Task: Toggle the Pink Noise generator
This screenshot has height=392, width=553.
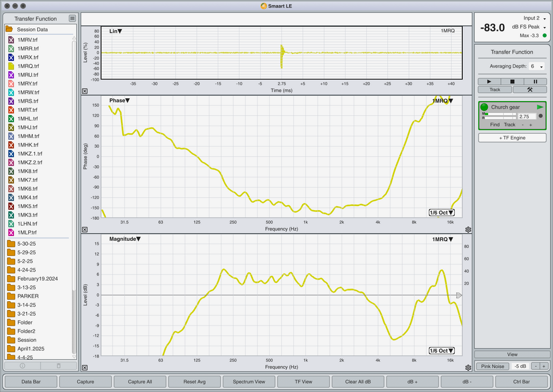Action: tap(493, 366)
